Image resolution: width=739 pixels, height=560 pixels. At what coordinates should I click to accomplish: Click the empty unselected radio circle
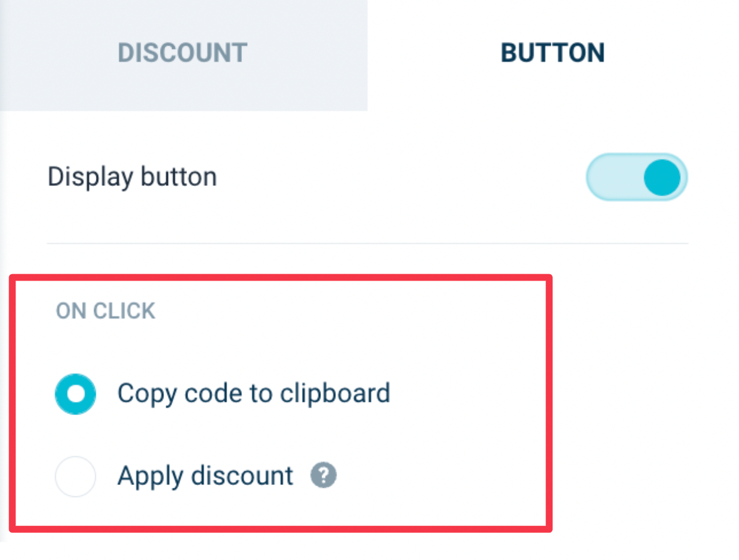pos(76,476)
